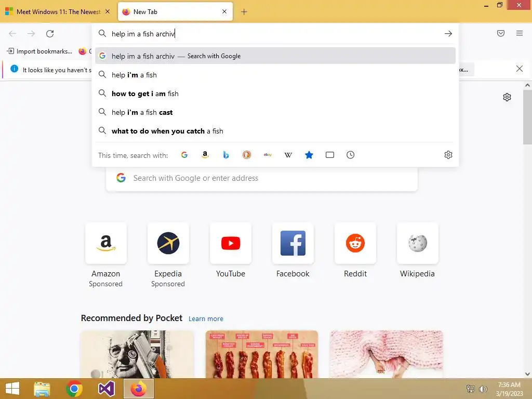Open search settings gear in dropdown

click(x=448, y=155)
